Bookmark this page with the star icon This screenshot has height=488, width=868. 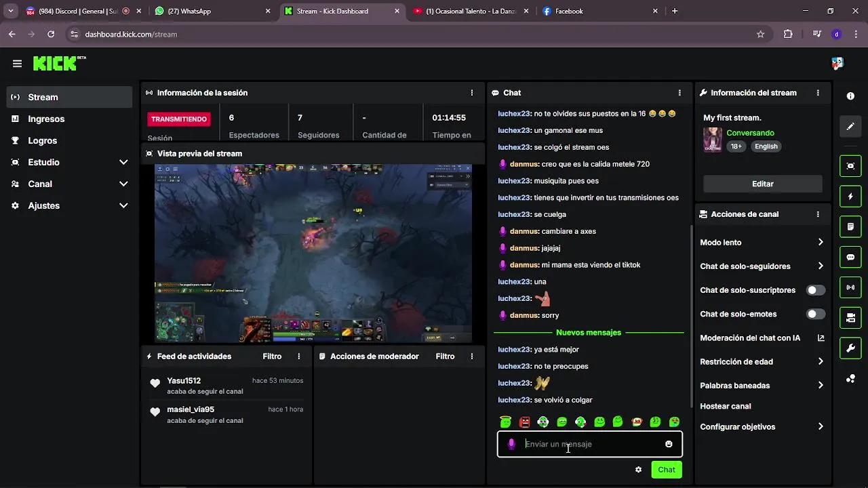760,34
